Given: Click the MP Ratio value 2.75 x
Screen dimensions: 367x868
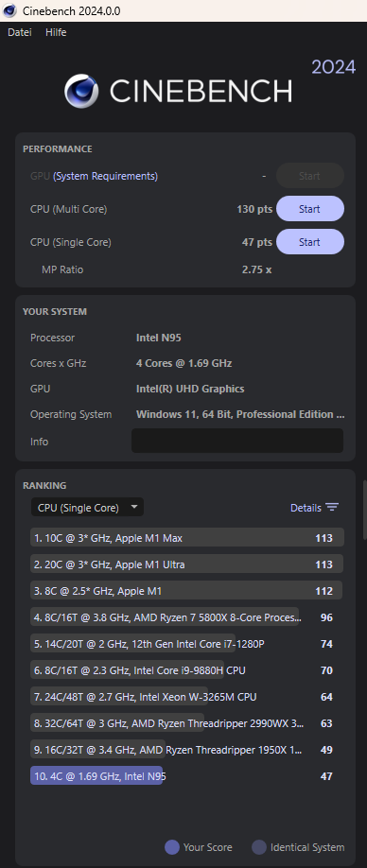Looking at the screenshot, I should coord(257,269).
